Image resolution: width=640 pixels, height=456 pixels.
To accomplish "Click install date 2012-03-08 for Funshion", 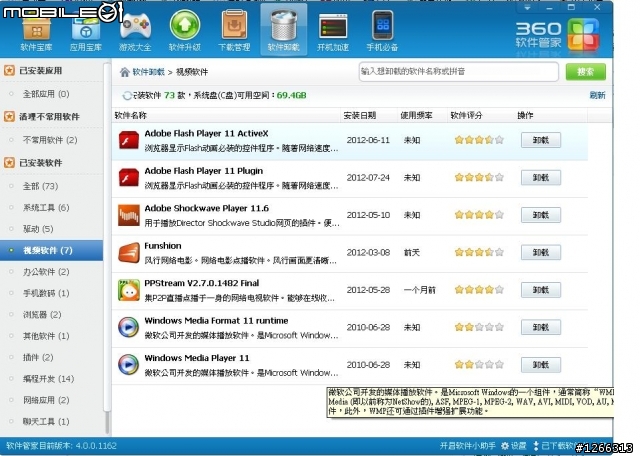I will coord(368,253).
